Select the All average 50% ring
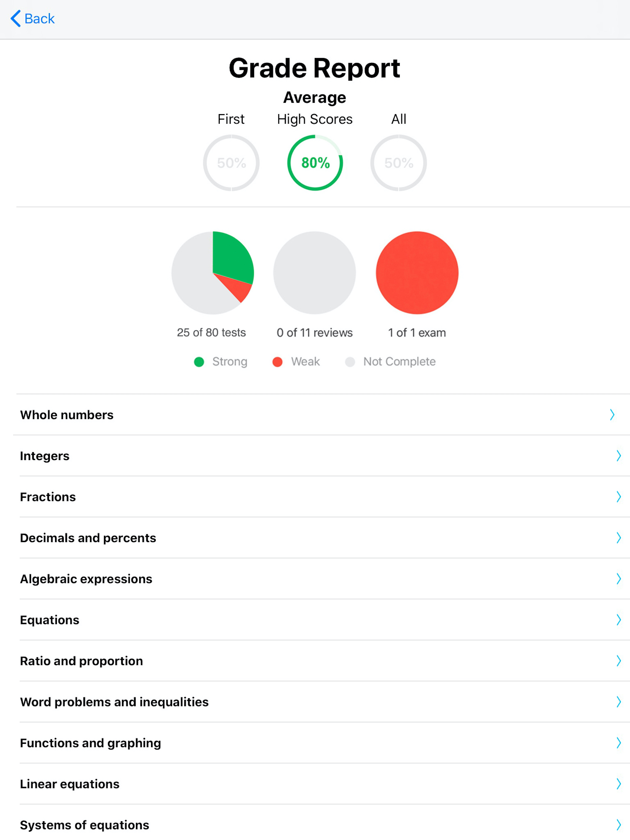The height and width of the screenshot is (840, 630). 399,163
